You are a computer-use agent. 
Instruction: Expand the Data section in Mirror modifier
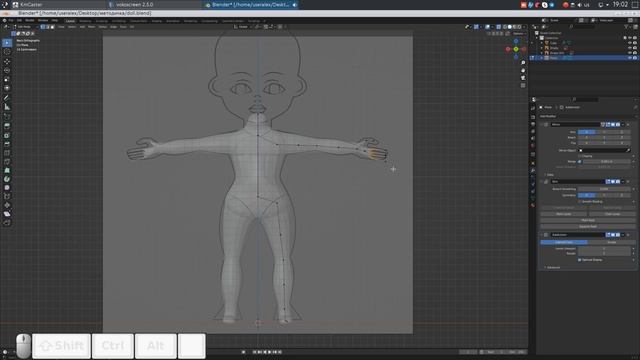[x=549, y=175]
